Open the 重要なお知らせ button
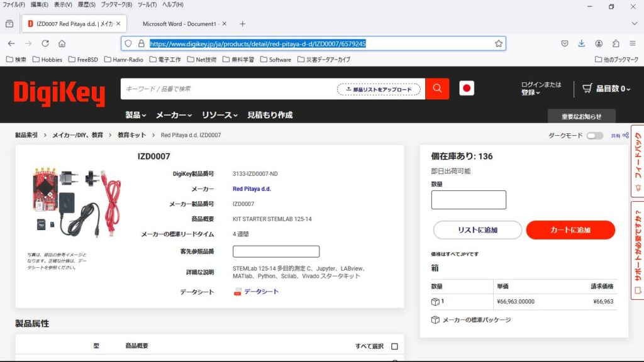This screenshot has height=362, width=644. click(x=582, y=116)
